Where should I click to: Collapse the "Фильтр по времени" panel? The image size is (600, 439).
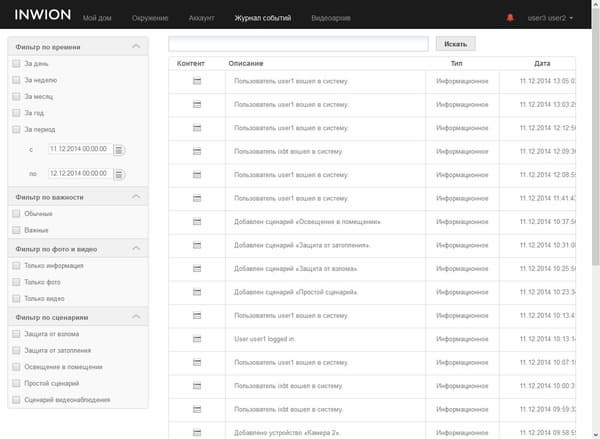coord(136,46)
